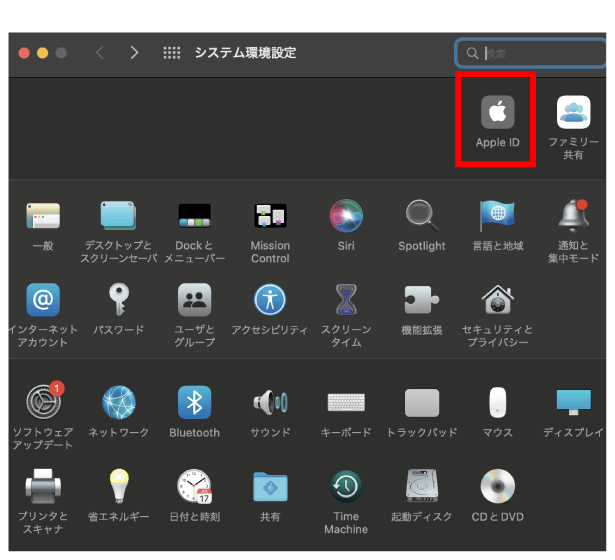
Task: Open セキュリティとプライバシー settings
Action: (497, 299)
